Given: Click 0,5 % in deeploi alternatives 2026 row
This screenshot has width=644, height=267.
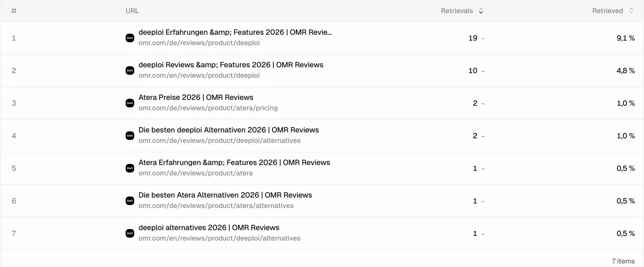Looking at the screenshot, I should point(625,234).
